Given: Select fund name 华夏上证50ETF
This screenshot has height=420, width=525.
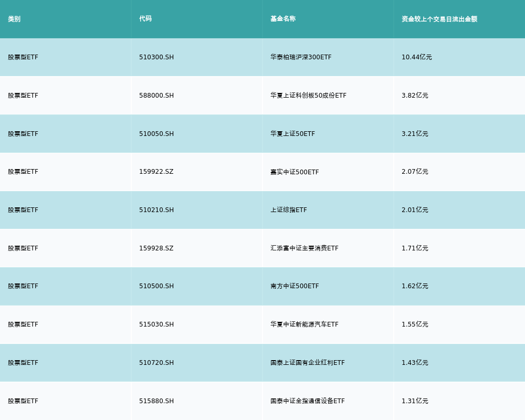Looking at the screenshot, I should click(292, 134).
